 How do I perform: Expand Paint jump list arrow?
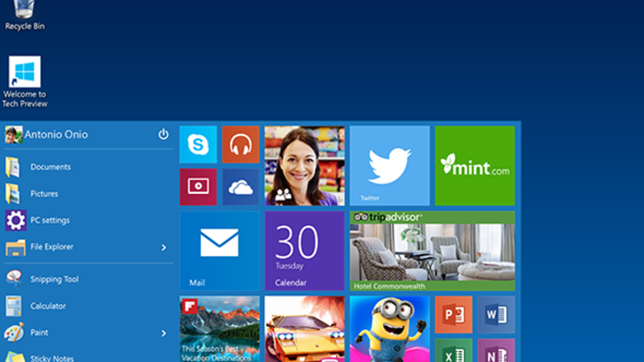(164, 333)
